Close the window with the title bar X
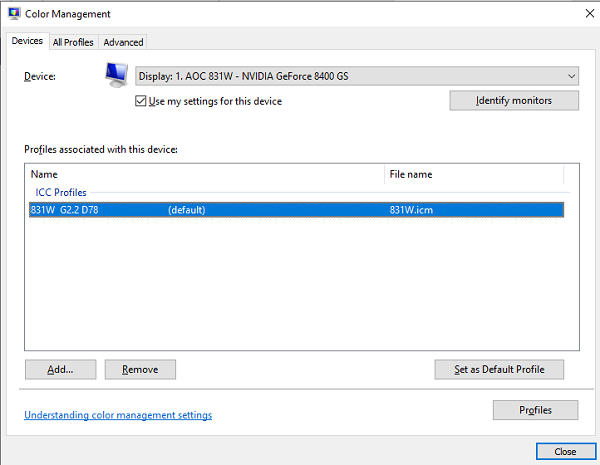 click(x=585, y=14)
